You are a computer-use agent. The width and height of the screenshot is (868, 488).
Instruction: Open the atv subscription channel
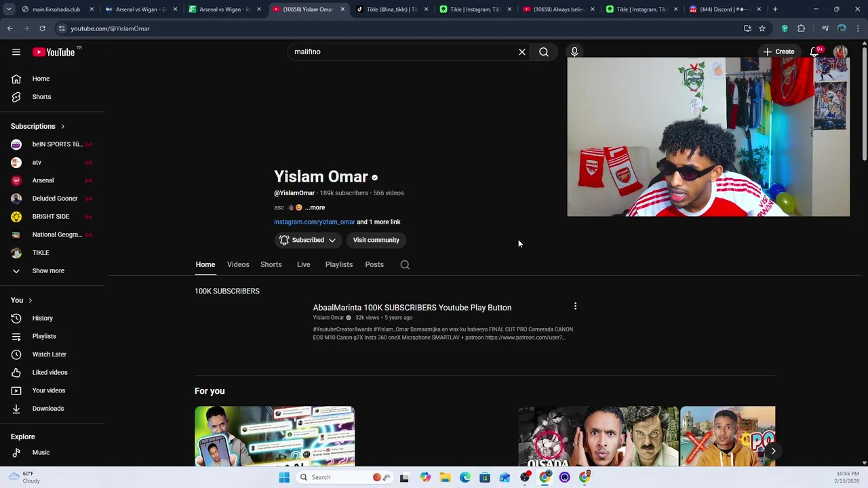(x=52, y=163)
